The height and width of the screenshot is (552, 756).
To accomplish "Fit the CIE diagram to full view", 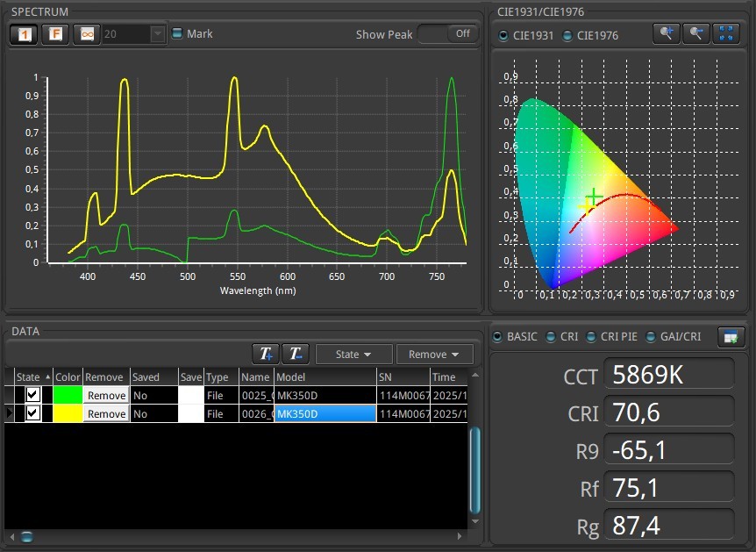I will [726, 33].
